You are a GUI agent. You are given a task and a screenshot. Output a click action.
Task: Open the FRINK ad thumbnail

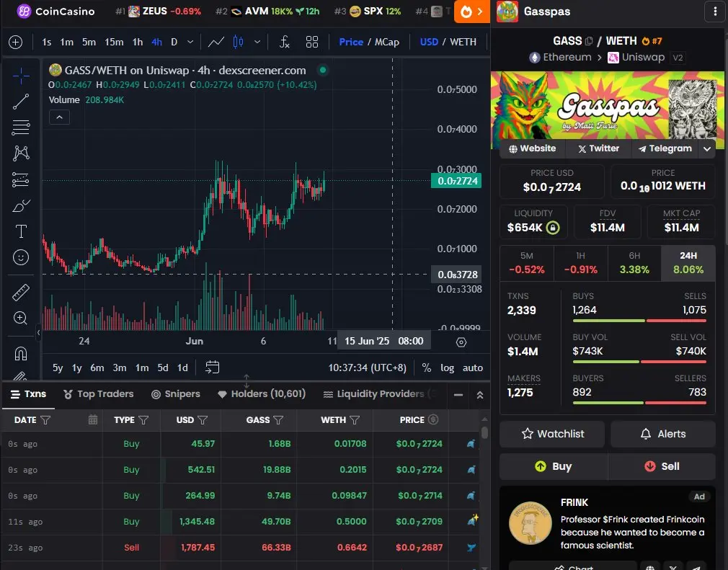pyautogui.click(x=531, y=523)
